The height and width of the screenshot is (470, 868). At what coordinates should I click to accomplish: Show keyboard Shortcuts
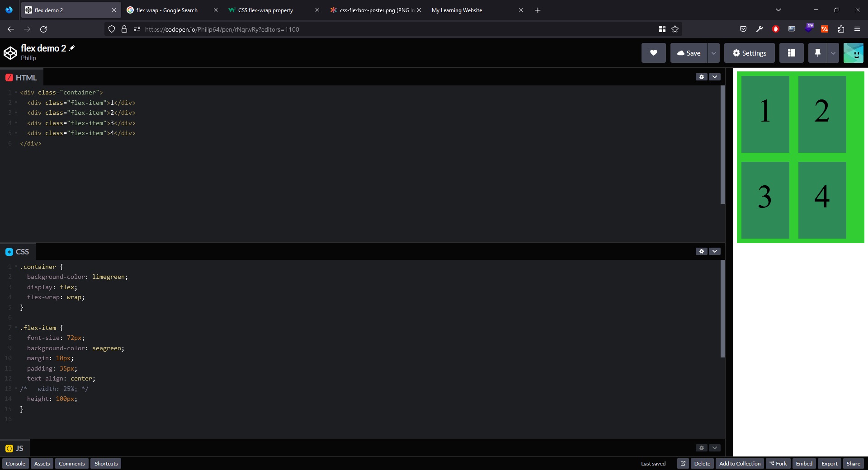coord(106,464)
